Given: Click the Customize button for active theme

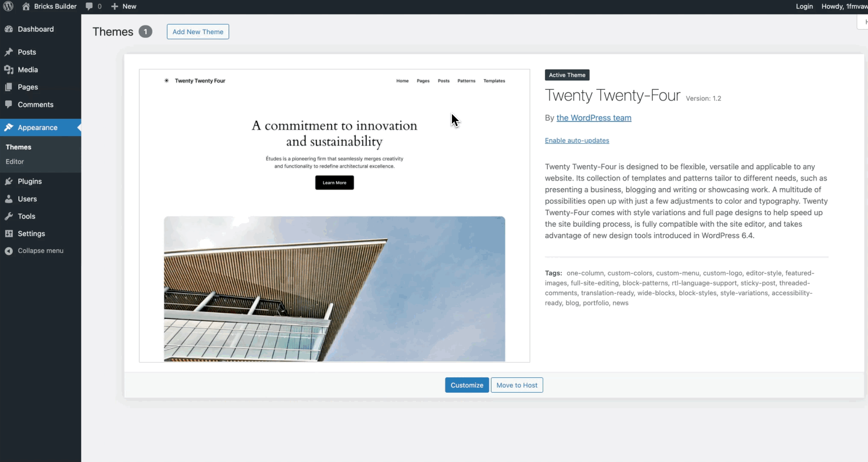Looking at the screenshot, I should point(467,385).
